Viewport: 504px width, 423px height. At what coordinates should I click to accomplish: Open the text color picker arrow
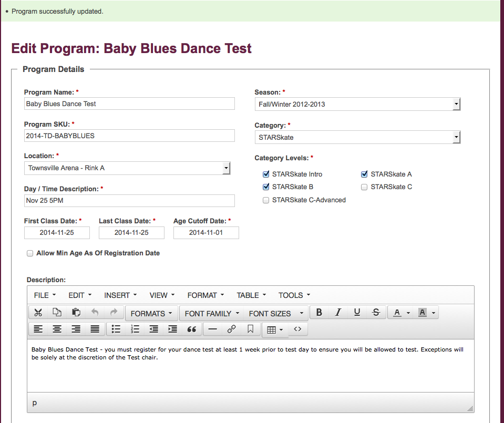(408, 313)
